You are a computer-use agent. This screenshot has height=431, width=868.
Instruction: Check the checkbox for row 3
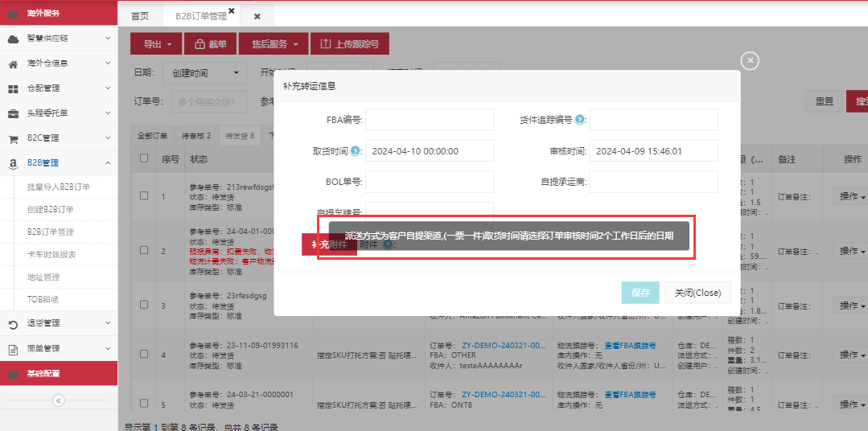(x=144, y=304)
